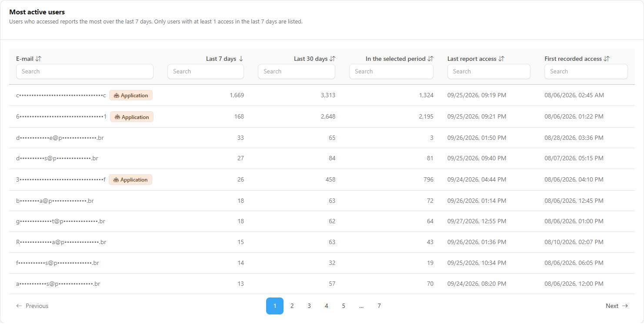Sort icon for In the selected period
This screenshot has width=644, height=324.
(x=430, y=59)
